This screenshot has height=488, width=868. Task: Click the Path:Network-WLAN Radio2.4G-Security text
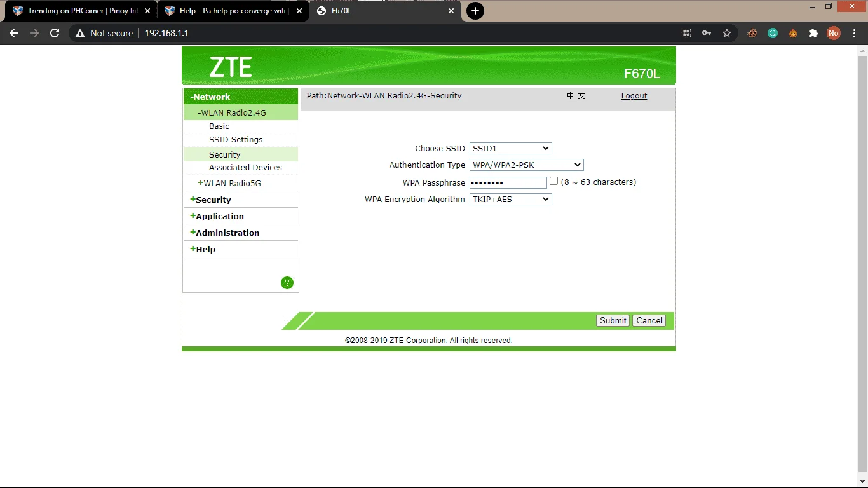pos(384,96)
